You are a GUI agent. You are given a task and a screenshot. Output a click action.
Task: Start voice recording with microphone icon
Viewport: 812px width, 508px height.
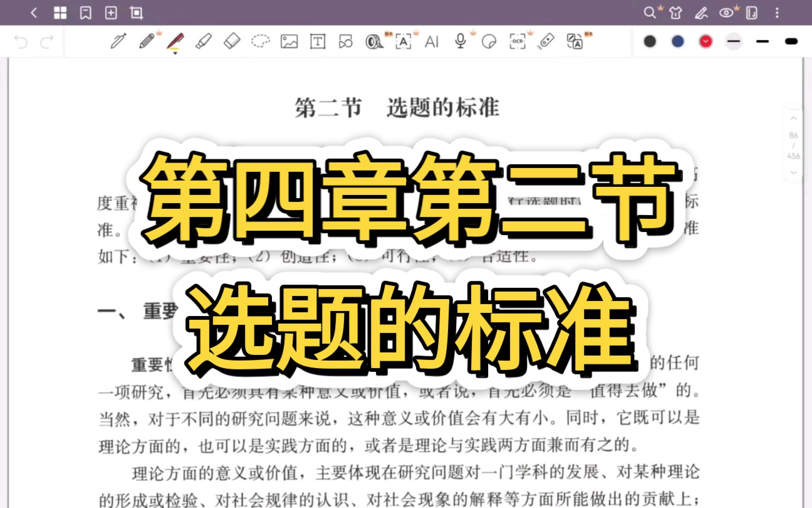[x=461, y=41]
